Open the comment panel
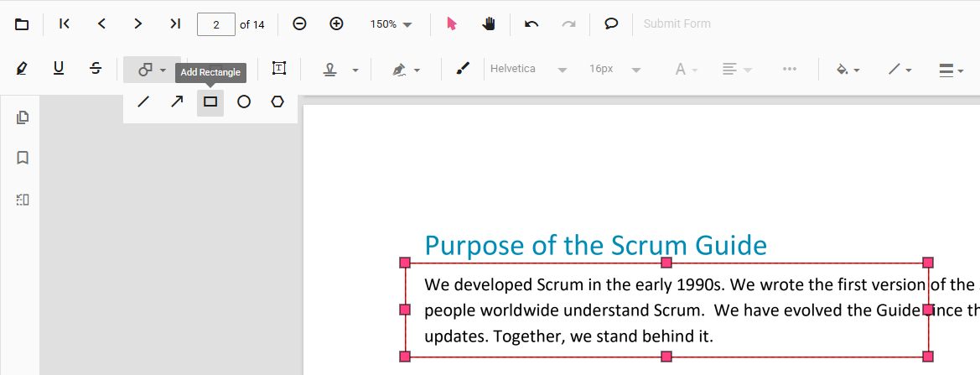This screenshot has height=375, width=980. tap(611, 23)
